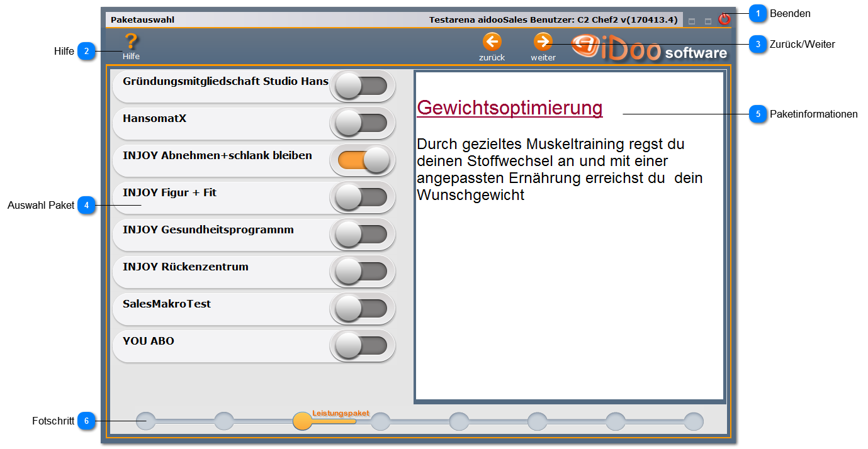Click the Gründungsmitgliedschaft Studio Hans label

click(225, 82)
